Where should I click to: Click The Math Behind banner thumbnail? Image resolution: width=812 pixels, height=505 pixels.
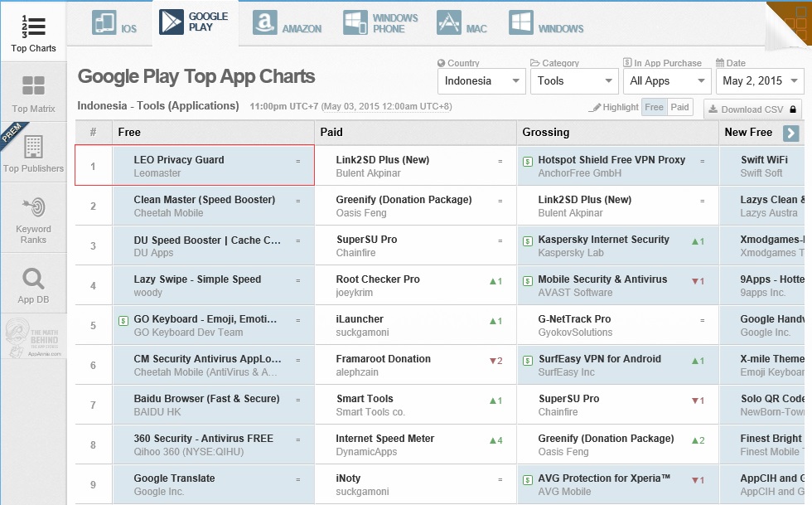34,337
